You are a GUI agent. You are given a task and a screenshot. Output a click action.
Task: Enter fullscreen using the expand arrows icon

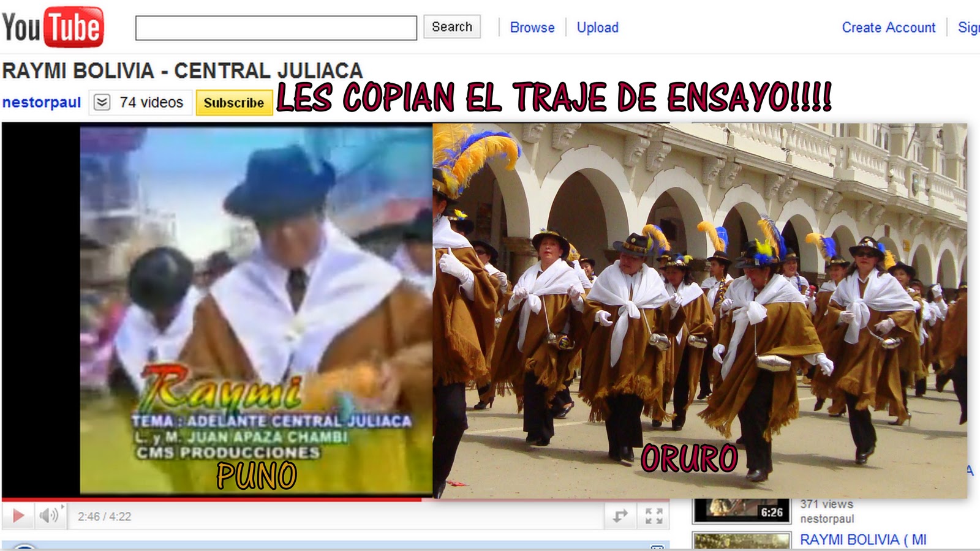coord(654,516)
